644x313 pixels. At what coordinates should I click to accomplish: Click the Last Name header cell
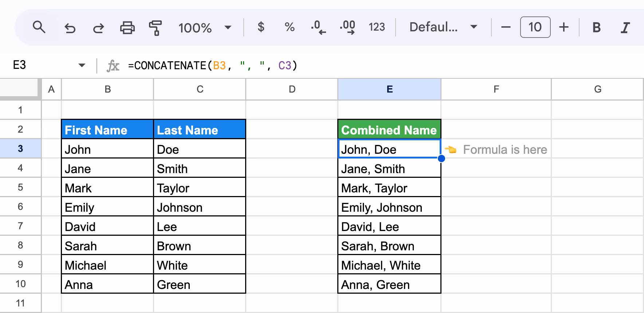[x=200, y=129]
